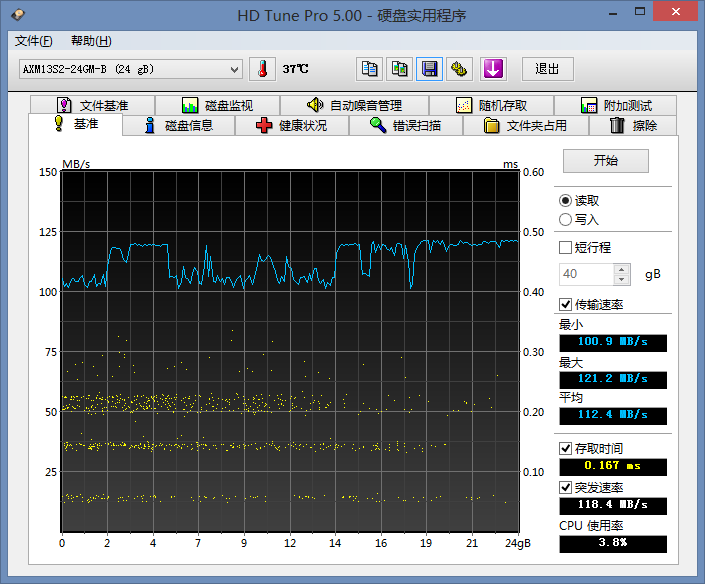Open the 文件(F) menu
The image size is (705, 584).
34,41
